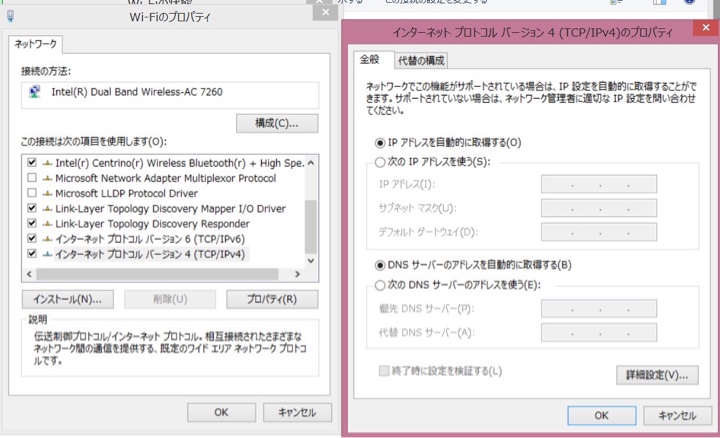Select 次の DNS サーバーのアドレスを使う radio
Screen dimensions: 720x438
(380, 285)
